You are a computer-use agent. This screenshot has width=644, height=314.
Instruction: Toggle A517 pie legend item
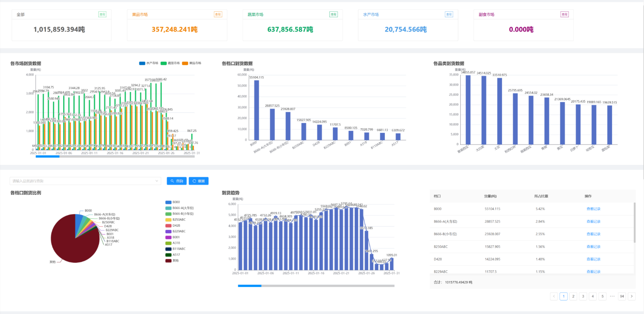coord(172,255)
